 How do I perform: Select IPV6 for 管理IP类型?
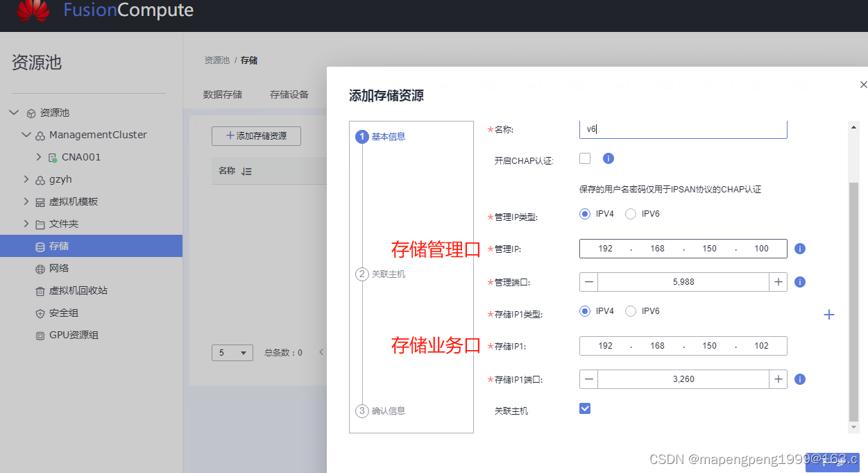631,214
